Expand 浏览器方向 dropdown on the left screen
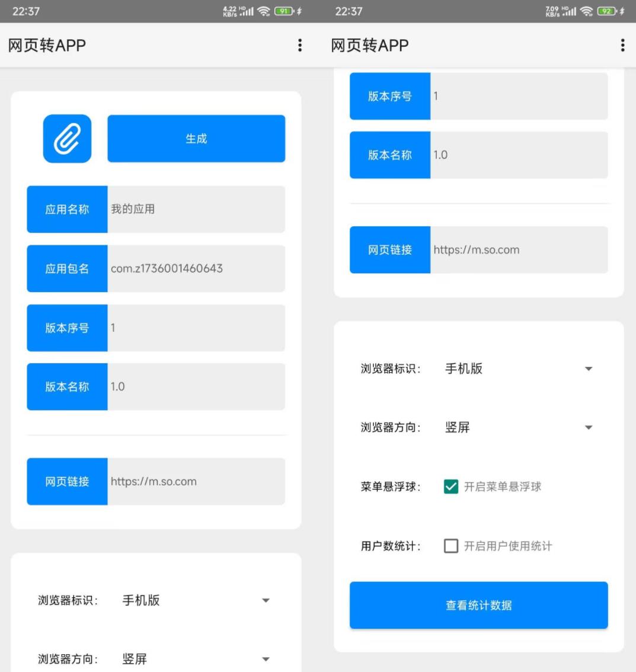636x672 pixels. 265,659
